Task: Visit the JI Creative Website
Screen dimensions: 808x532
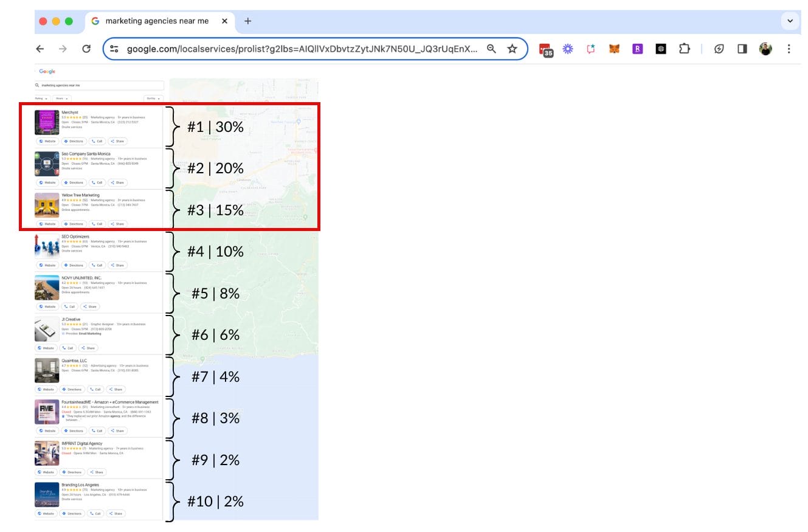Action: 46,348
